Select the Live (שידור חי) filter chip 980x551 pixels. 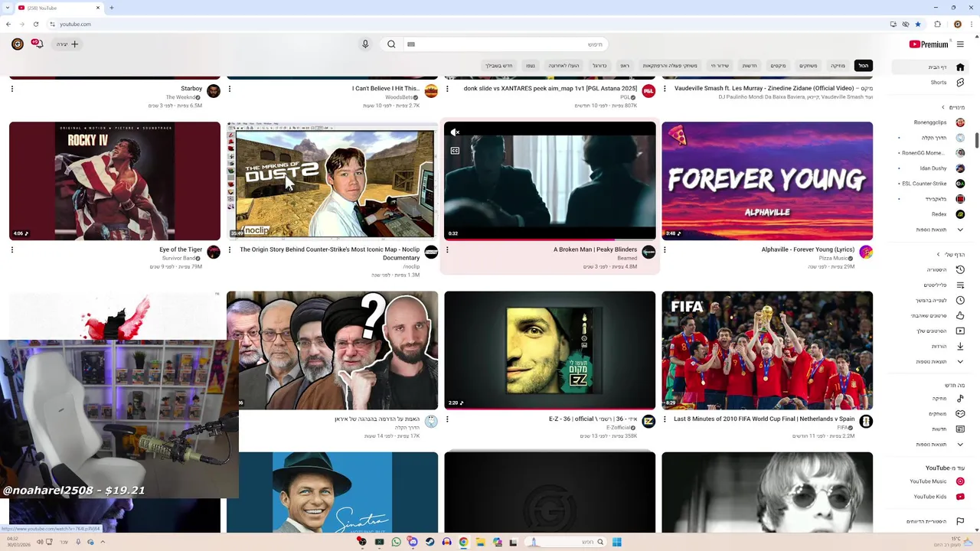(720, 66)
